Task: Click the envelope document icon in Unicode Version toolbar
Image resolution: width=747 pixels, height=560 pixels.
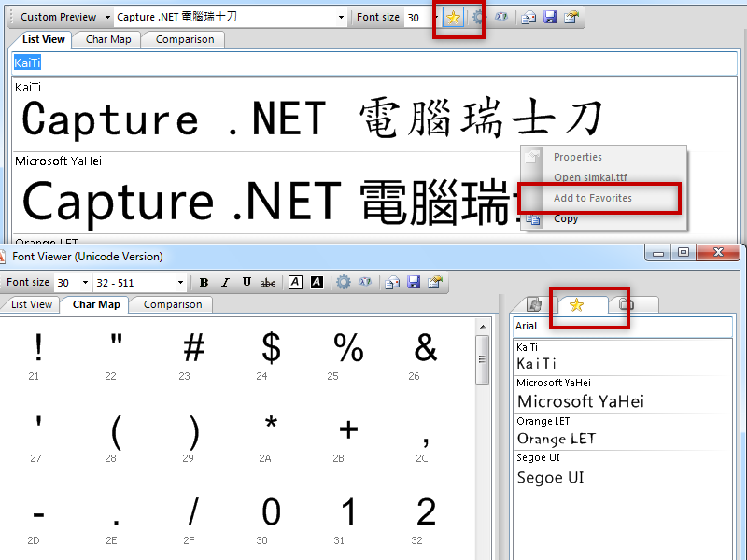Action: 392,283
